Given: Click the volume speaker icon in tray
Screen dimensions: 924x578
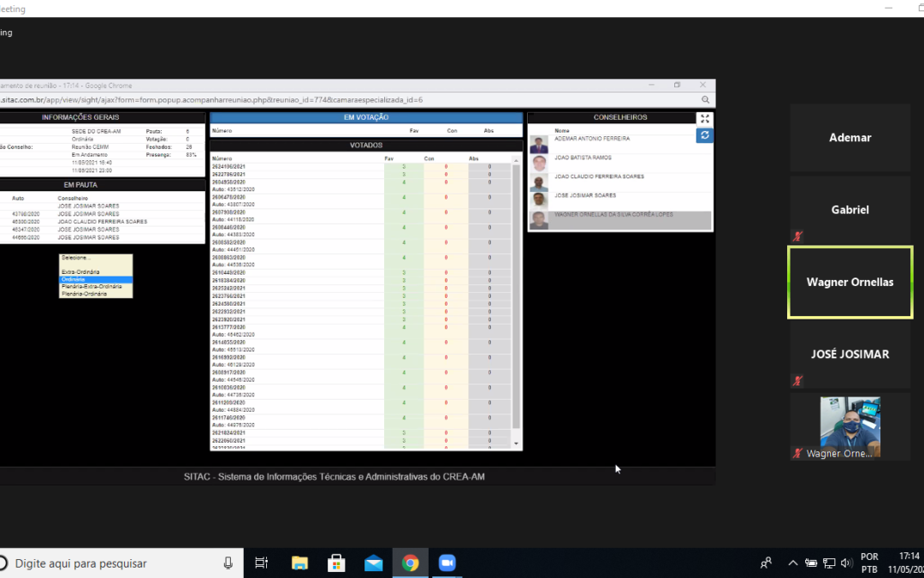Looking at the screenshot, I should click(846, 563).
